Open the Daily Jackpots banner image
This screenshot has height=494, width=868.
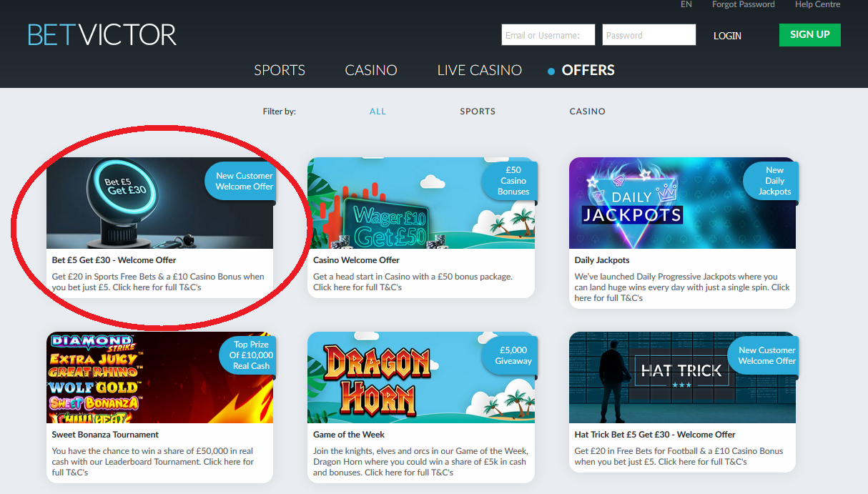(x=682, y=203)
